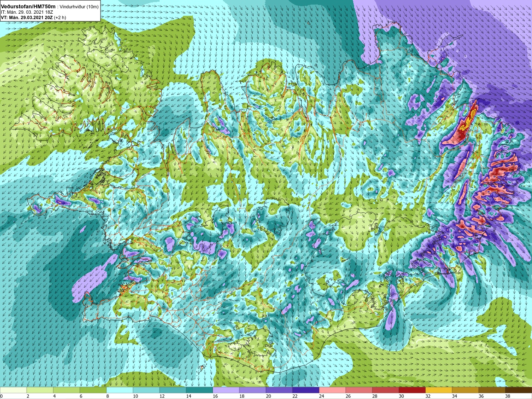Pick the teal 12–14 legend swatch

coord(173,391)
